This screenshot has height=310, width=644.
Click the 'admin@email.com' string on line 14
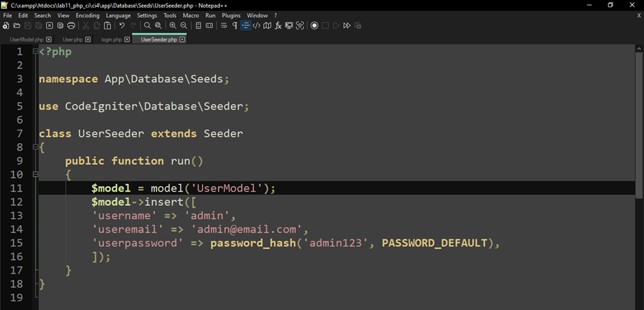[x=247, y=229]
